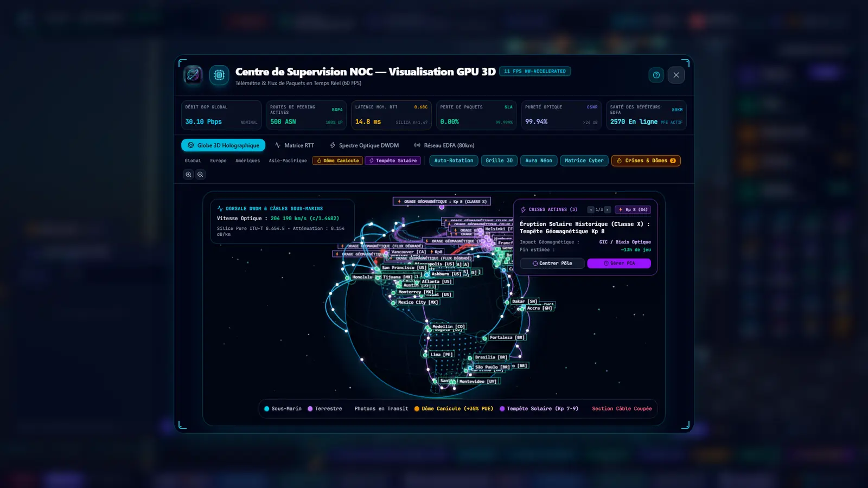This screenshot has width=868, height=488.
Task: Click Centrer Pôle button
Action: 552,263
